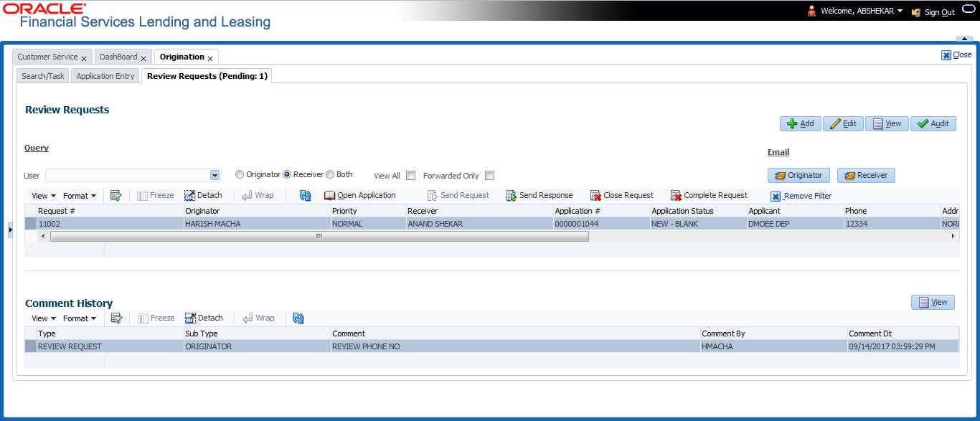Click the application number 0000001044 cell
The height and width of the screenshot is (421, 980).
click(x=600, y=224)
